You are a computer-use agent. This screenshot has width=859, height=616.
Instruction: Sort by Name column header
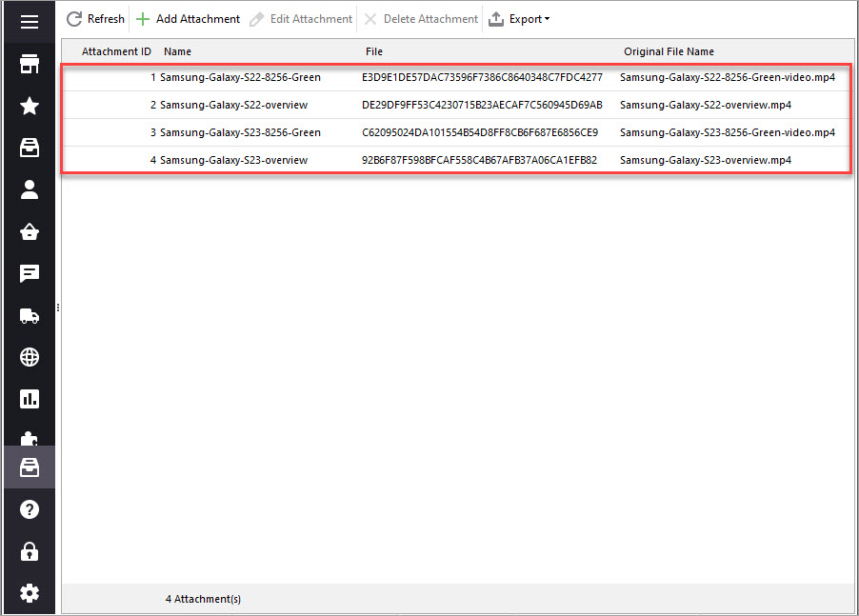tap(177, 51)
